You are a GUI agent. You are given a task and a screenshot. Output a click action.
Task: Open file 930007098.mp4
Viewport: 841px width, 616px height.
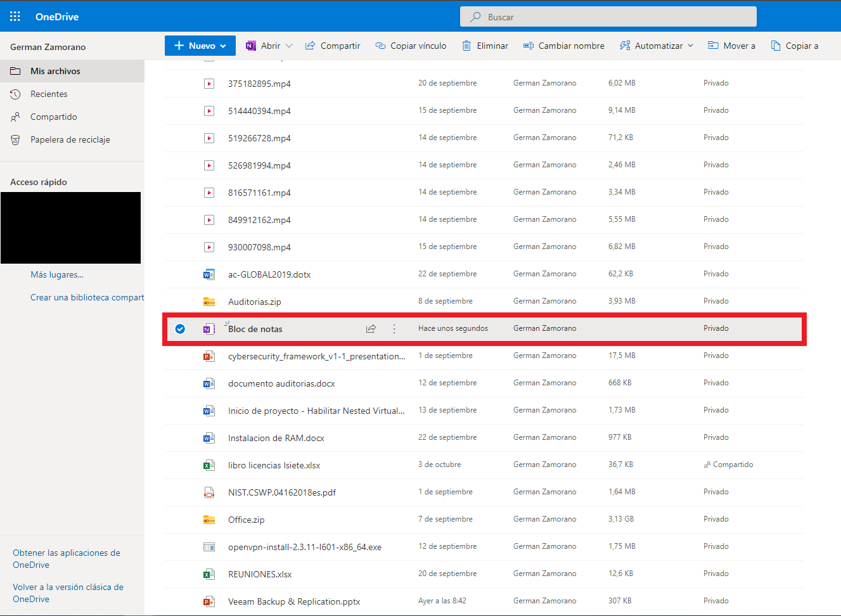tap(259, 247)
